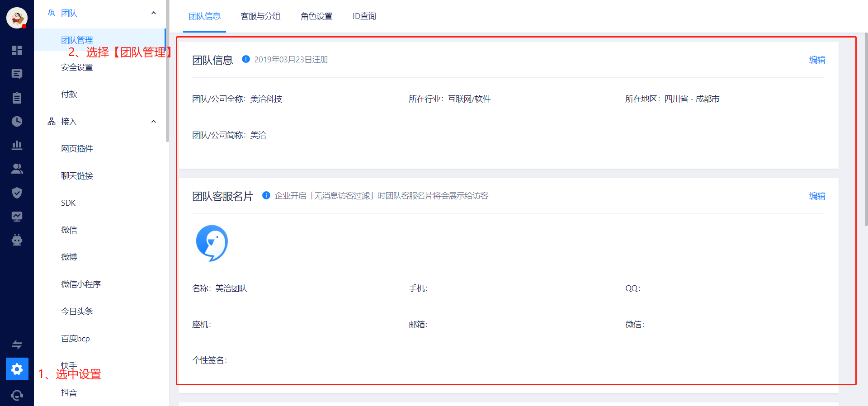Select the settings gear icon
The height and width of the screenshot is (406, 868).
coord(17,369)
